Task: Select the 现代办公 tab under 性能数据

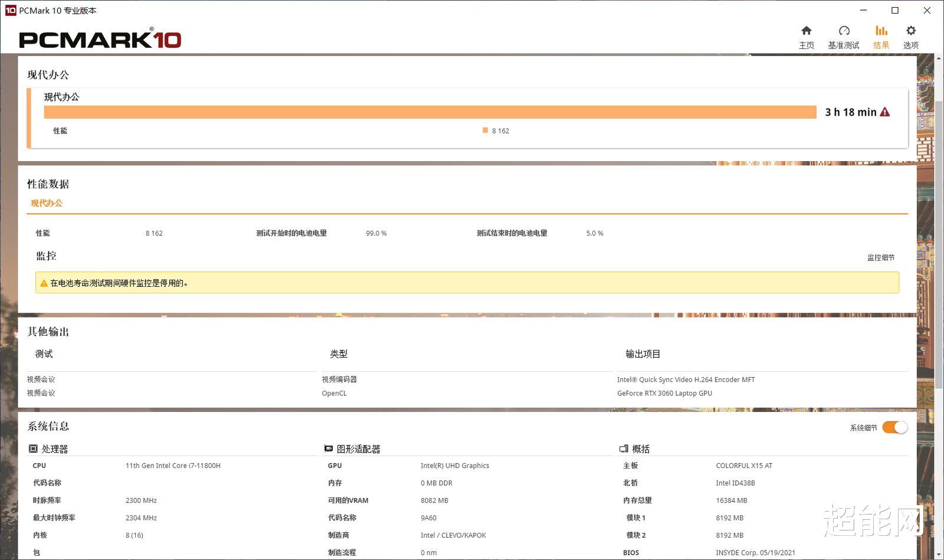Action: coord(47,203)
